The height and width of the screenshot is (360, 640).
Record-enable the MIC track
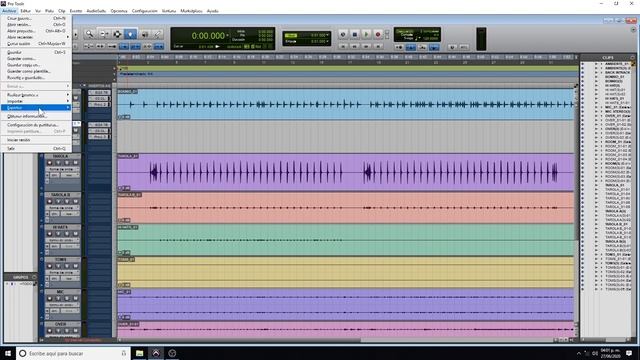click(x=50, y=298)
